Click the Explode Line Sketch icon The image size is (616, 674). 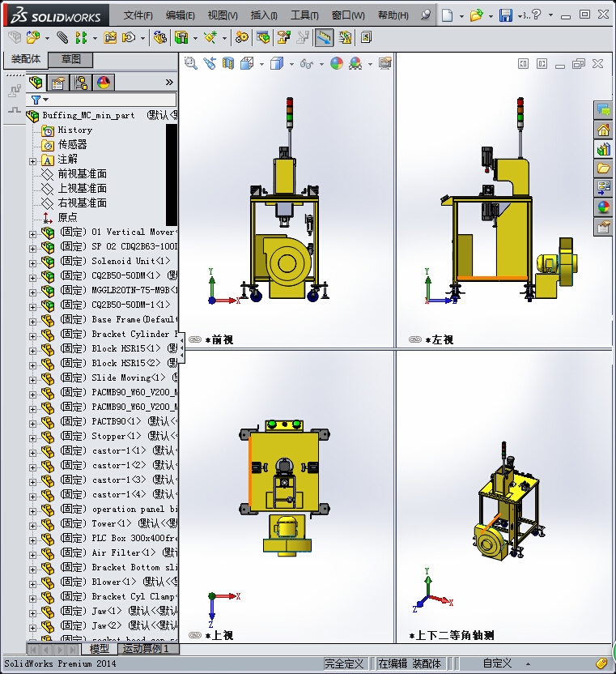[304, 38]
